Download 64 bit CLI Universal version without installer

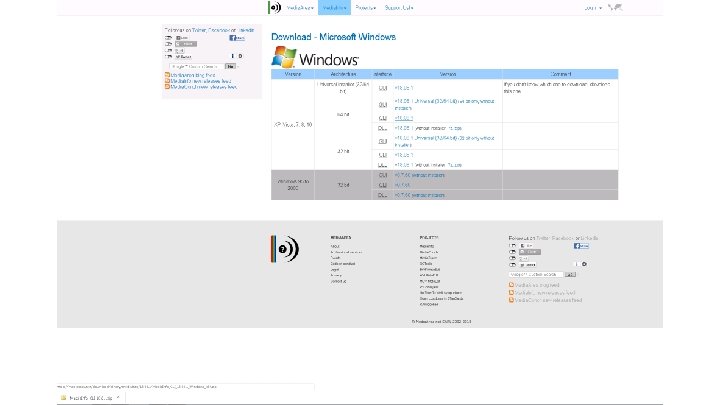click(444, 104)
